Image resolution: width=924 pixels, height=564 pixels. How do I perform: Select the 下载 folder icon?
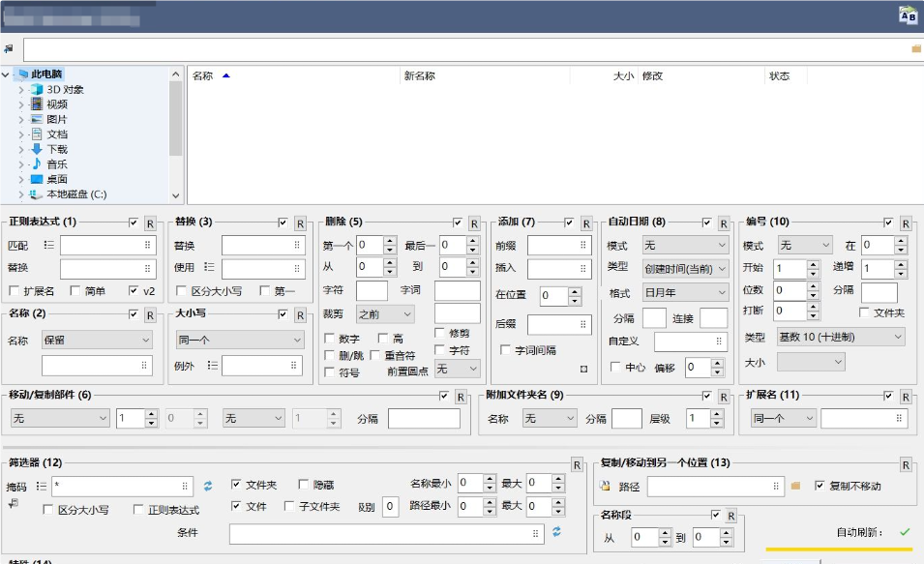[37, 149]
